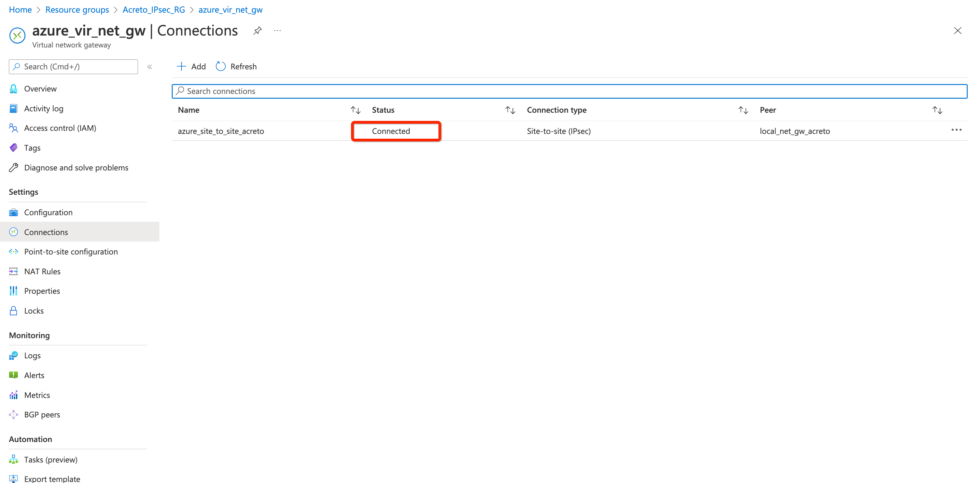Open Tasks (preview) menu item
Viewport: 980px width, 483px height.
point(51,459)
